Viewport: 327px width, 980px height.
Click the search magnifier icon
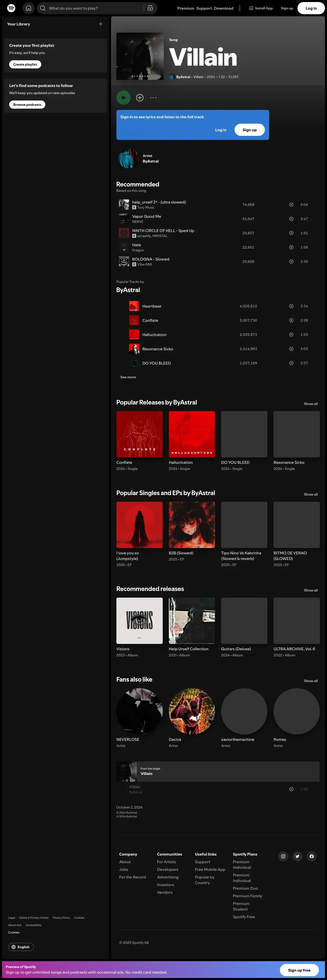point(43,8)
